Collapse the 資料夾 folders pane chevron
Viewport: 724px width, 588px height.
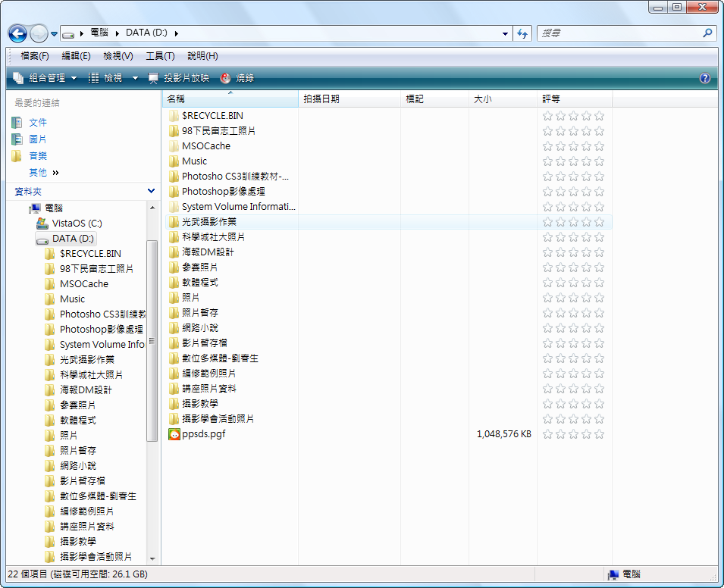(151, 192)
